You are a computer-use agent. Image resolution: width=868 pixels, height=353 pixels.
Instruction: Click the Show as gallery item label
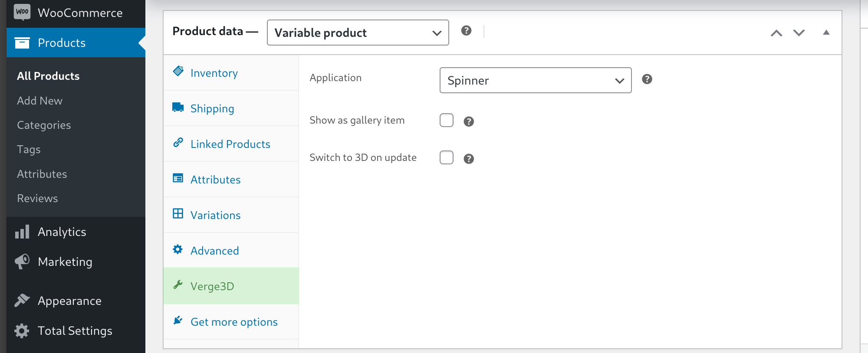point(357,120)
